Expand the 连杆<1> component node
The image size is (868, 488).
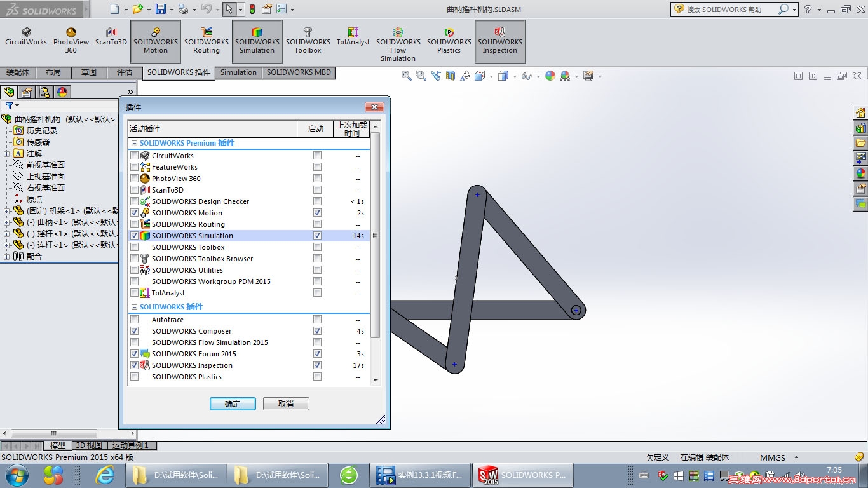pyautogui.click(x=6, y=245)
